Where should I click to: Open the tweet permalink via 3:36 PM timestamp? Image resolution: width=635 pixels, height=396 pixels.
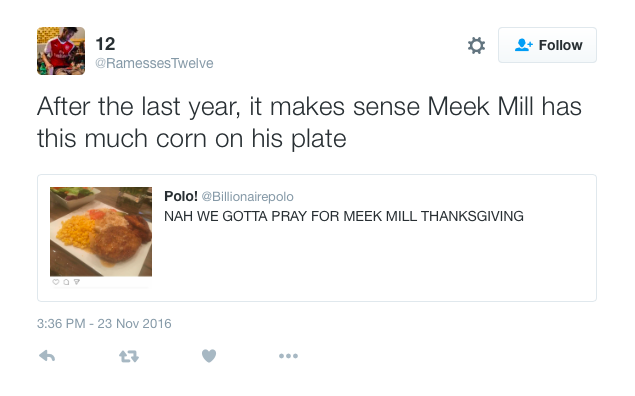pos(104,324)
